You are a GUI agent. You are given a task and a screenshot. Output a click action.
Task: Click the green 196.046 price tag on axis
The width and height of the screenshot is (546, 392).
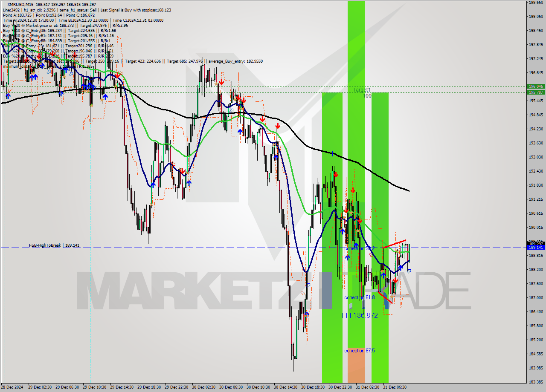coord(536,86)
